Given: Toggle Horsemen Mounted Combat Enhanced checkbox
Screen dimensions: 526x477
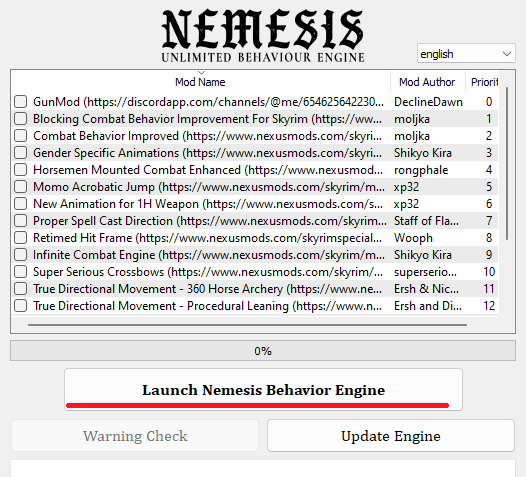Looking at the screenshot, I should click(20, 169).
